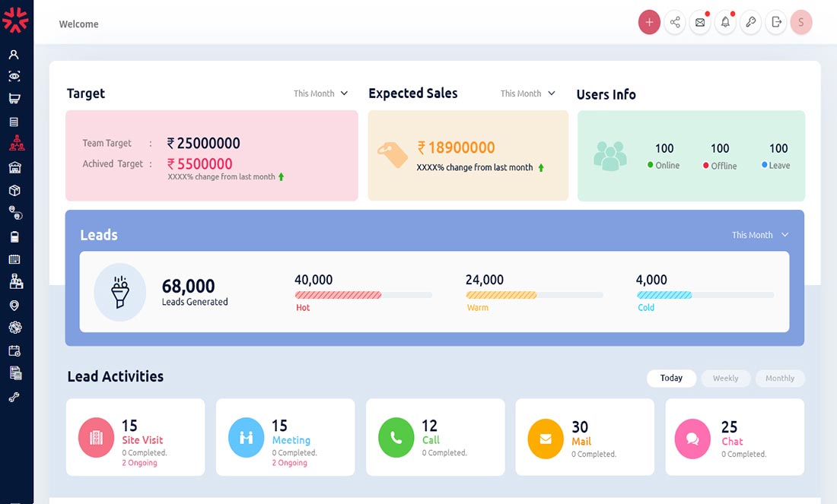Screen dimensions: 837x504
Task: Click 2 Ongoing under Meeting
Action: pyautogui.click(x=289, y=463)
